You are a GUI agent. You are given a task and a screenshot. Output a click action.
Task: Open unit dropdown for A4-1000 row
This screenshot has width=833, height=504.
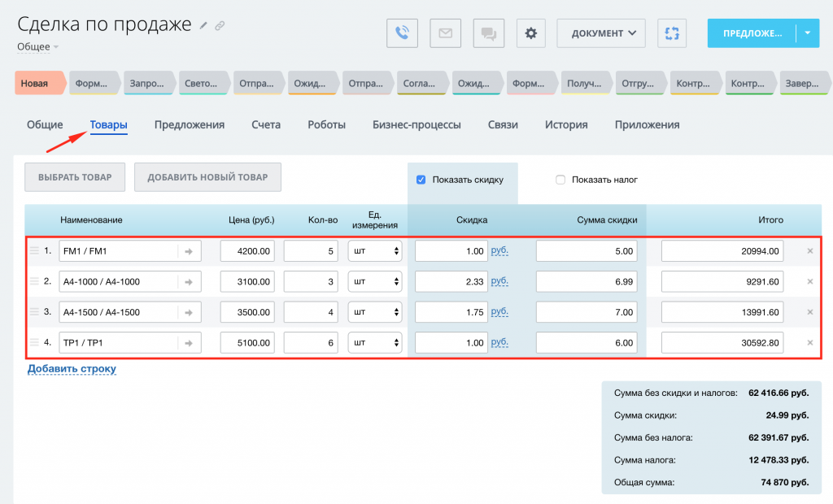click(x=375, y=282)
